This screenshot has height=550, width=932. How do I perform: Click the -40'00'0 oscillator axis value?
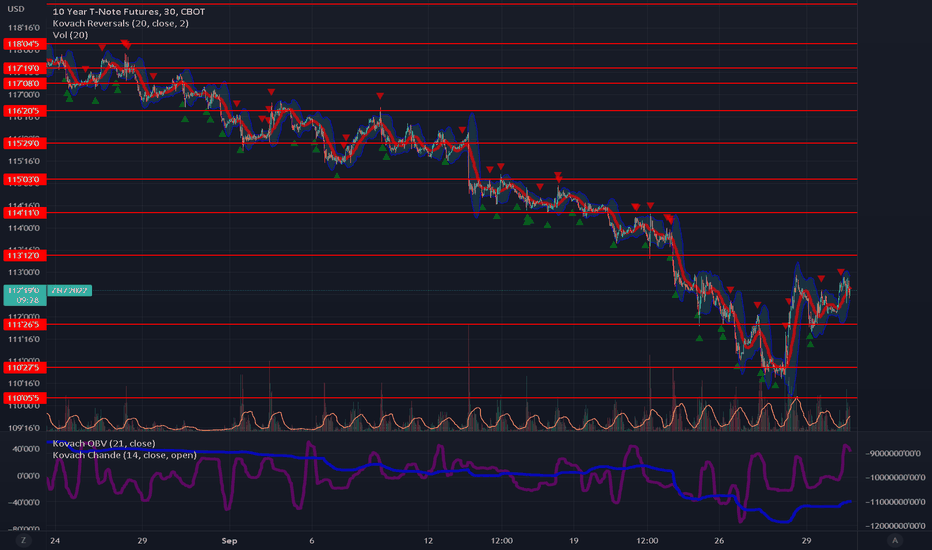pyautogui.click(x=23, y=502)
